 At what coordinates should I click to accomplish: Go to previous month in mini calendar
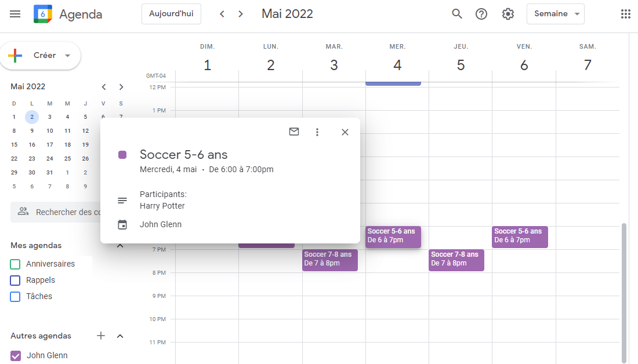click(x=104, y=86)
